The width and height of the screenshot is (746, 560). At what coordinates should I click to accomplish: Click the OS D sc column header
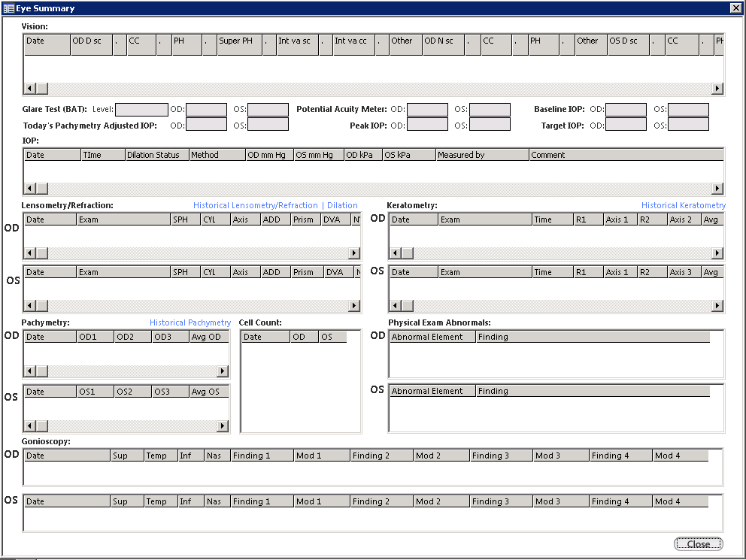point(629,44)
